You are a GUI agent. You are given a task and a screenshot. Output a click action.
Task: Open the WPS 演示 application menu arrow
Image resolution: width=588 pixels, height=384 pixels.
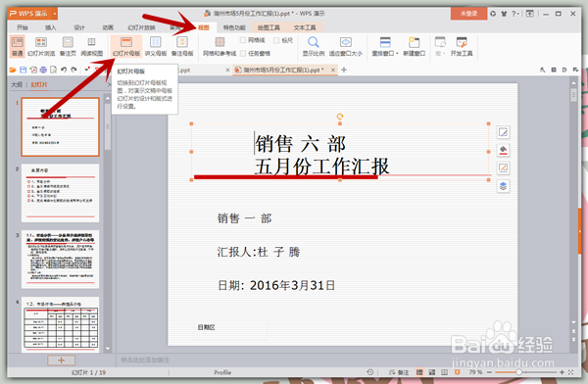55,14
